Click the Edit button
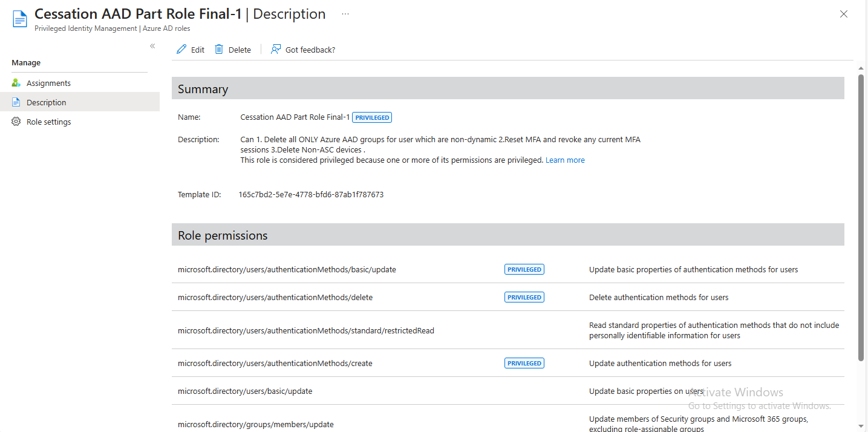Screen dimensions: 868x432 (x=190, y=49)
